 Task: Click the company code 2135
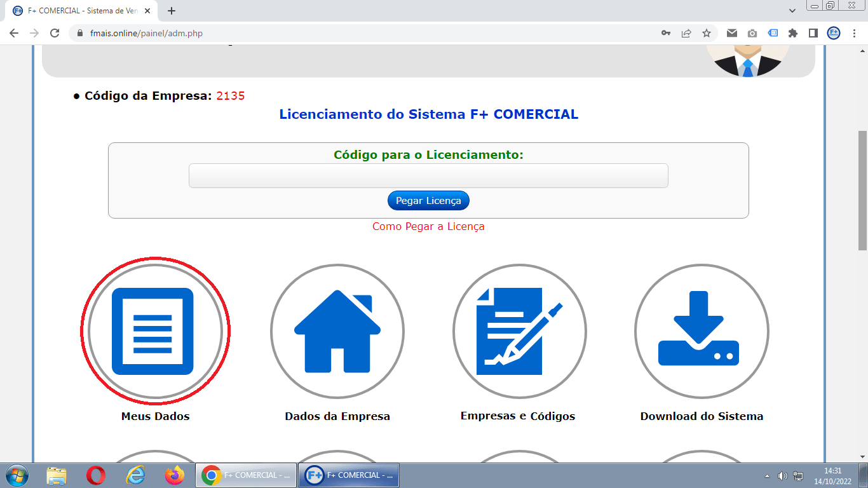click(x=230, y=96)
